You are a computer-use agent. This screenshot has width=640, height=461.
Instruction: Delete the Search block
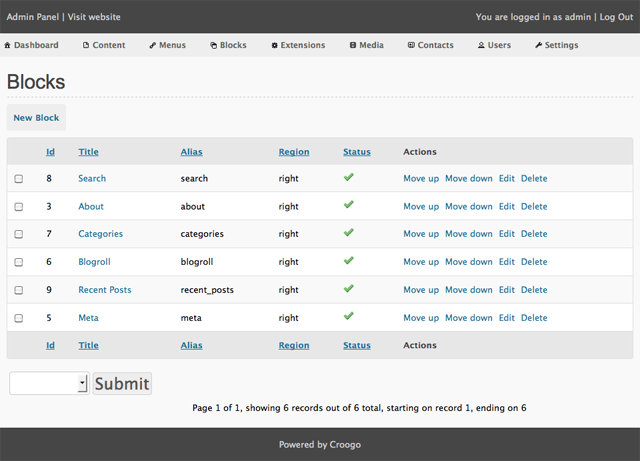(x=534, y=178)
